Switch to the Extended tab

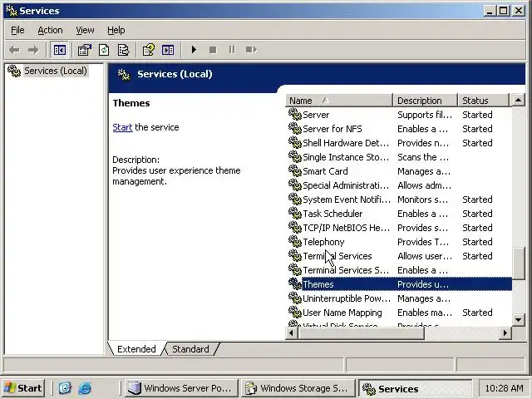pos(136,349)
